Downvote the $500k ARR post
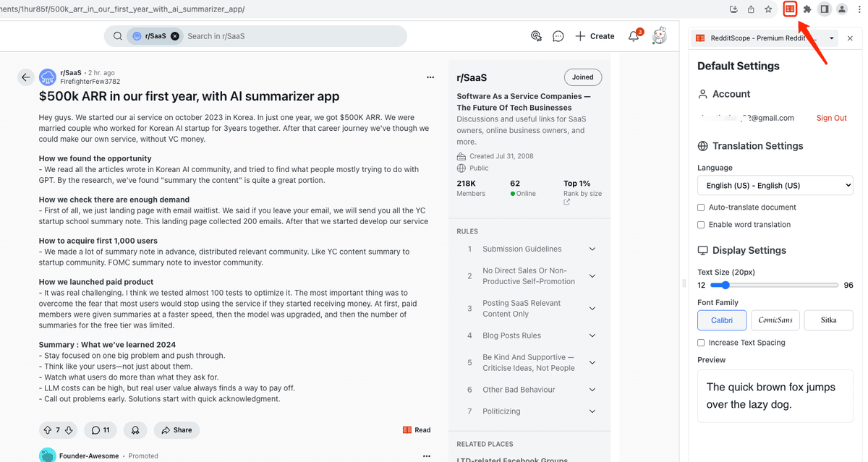This screenshot has width=868, height=462. 69,430
